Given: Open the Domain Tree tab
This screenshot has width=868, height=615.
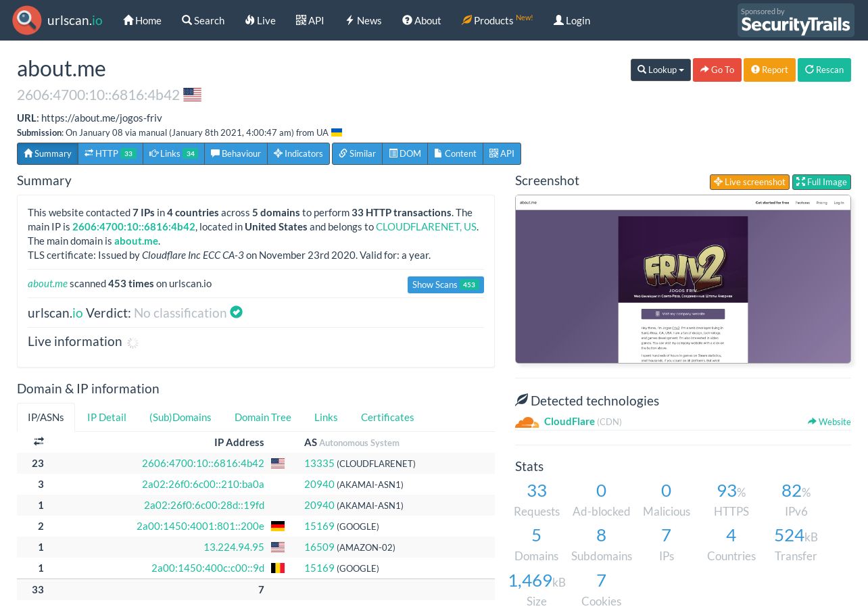Looking at the screenshot, I should (x=263, y=417).
